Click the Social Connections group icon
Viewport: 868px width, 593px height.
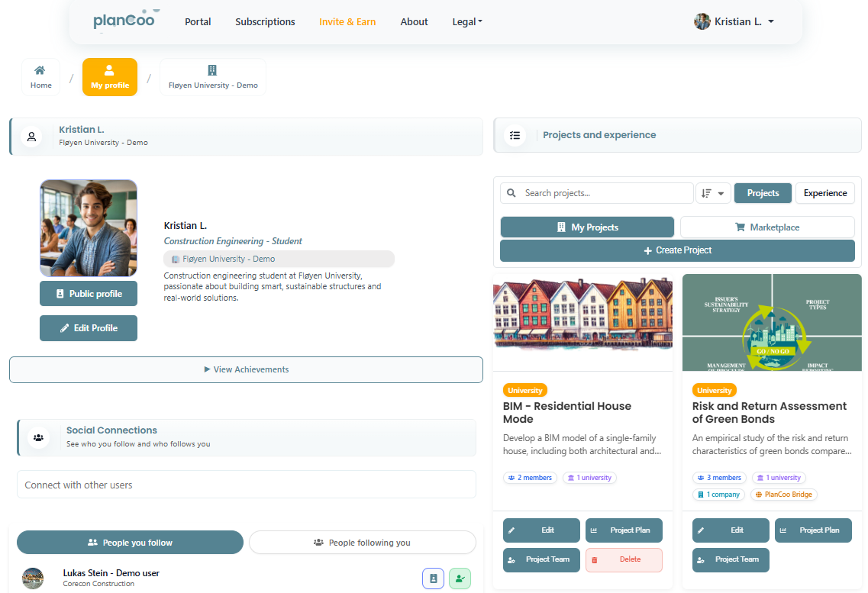[x=38, y=437]
